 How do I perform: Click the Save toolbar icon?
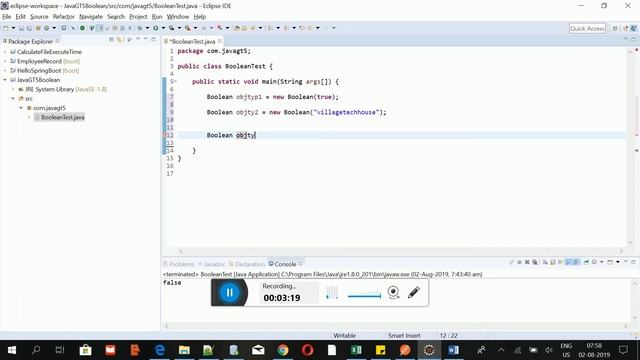pyautogui.click(x=21, y=28)
